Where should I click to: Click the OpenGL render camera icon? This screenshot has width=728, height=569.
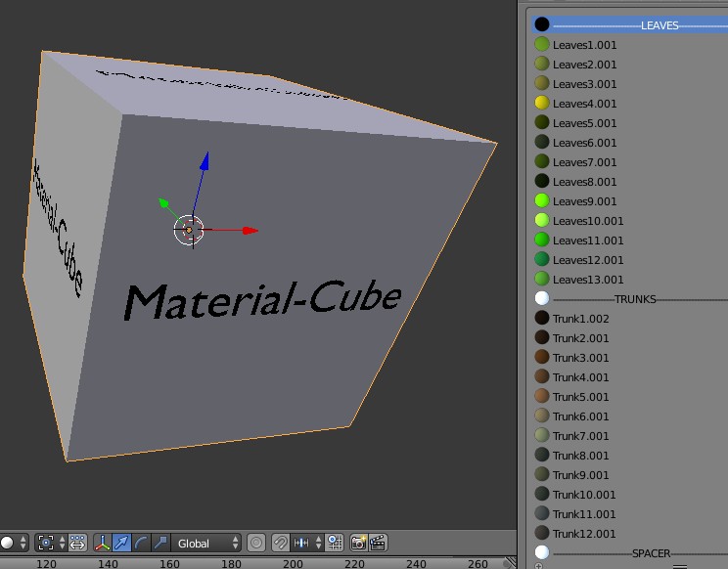coord(358,543)
